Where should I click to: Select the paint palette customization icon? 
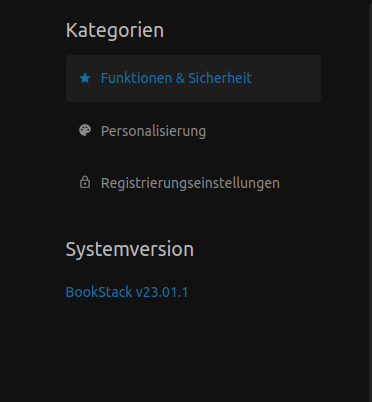[85, 130]
